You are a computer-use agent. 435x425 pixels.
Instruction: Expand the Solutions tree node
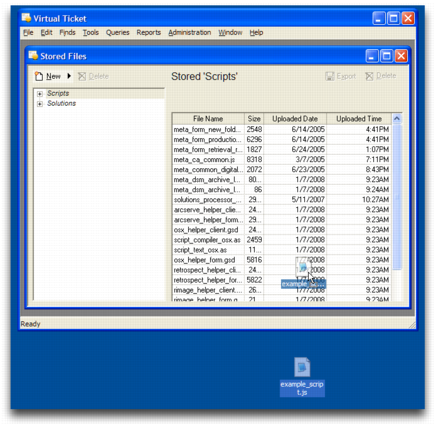[40, 104]
